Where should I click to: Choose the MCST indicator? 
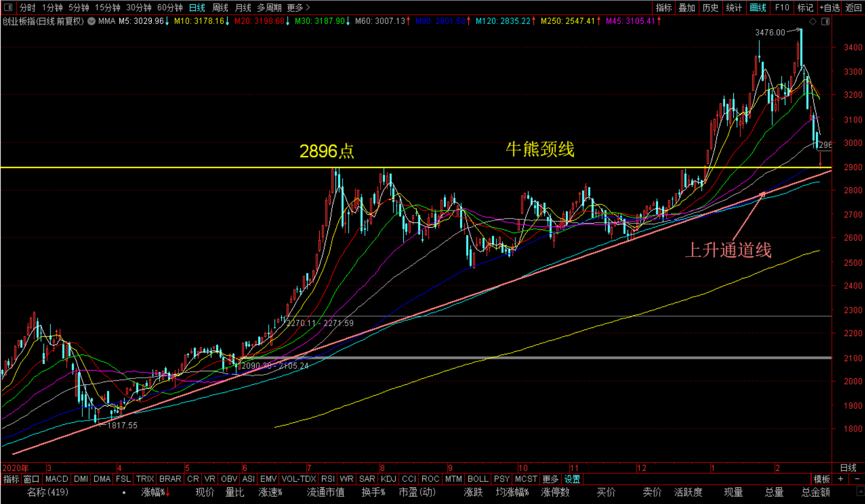526,479
